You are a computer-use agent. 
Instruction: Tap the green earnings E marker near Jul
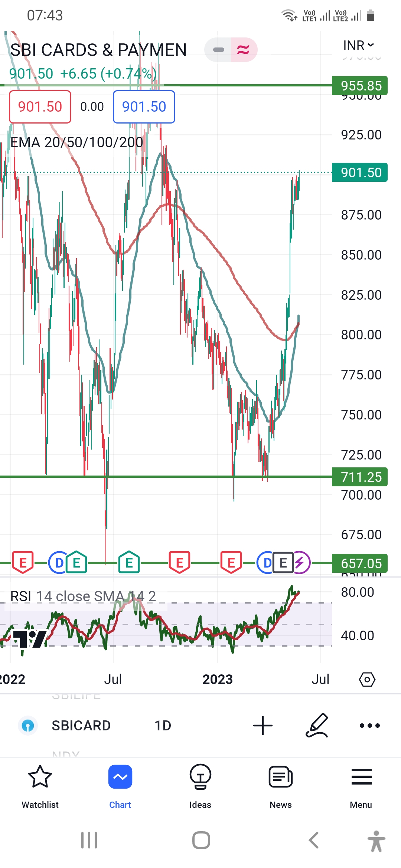(129, 562)
